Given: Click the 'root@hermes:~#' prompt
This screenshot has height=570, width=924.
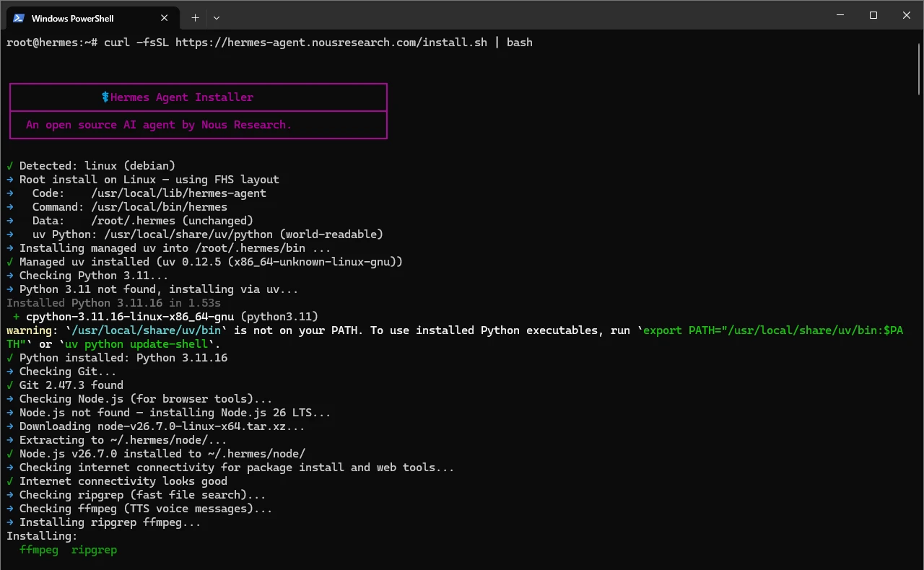Looking at the screenshot, I should 52,43.
